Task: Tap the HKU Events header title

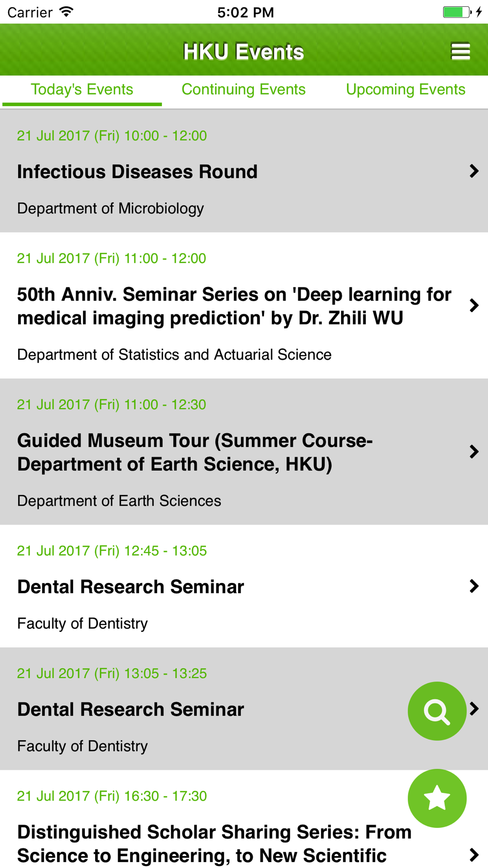Action: pos(244,52)
